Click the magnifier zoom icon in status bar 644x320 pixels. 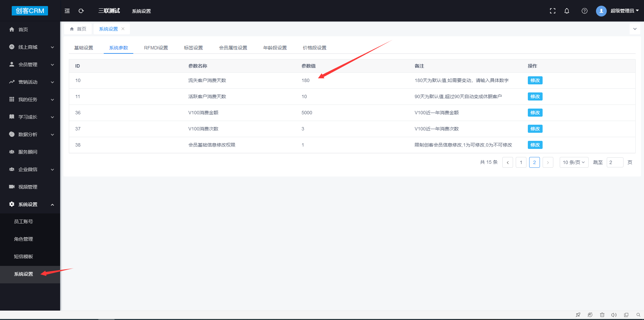pyautogui.click(x=638, y=315)
